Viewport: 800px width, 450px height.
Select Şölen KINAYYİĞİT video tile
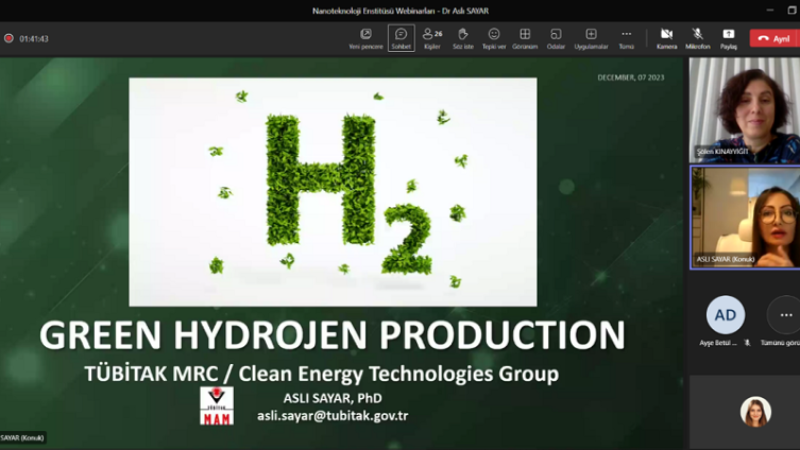(x=744, y=110)
